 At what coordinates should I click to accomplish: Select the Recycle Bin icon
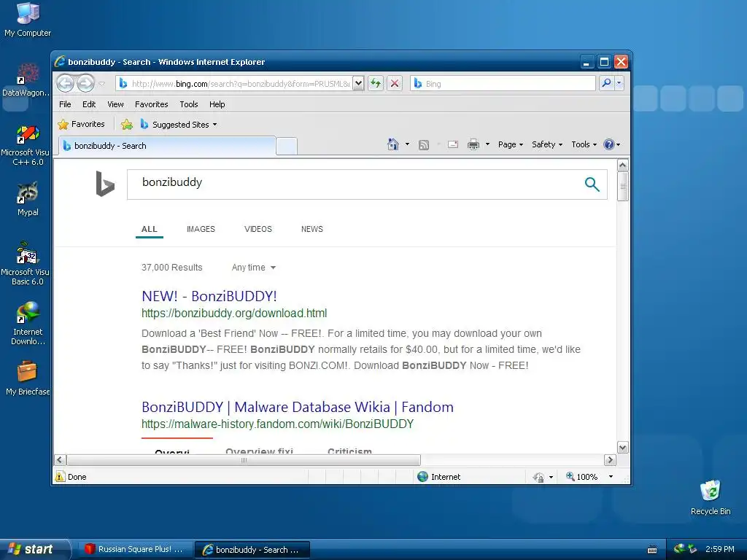pyautogui.click(x=711, y=497)
